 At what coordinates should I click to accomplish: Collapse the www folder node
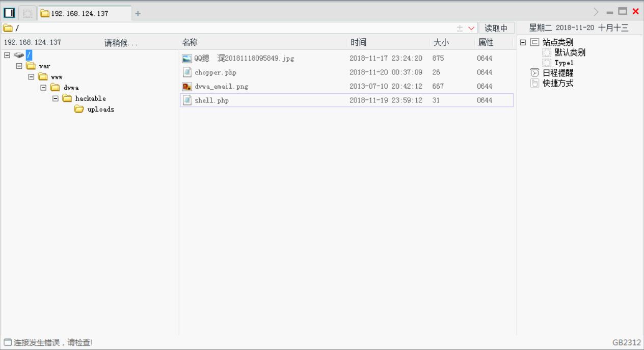pos(31,77)
